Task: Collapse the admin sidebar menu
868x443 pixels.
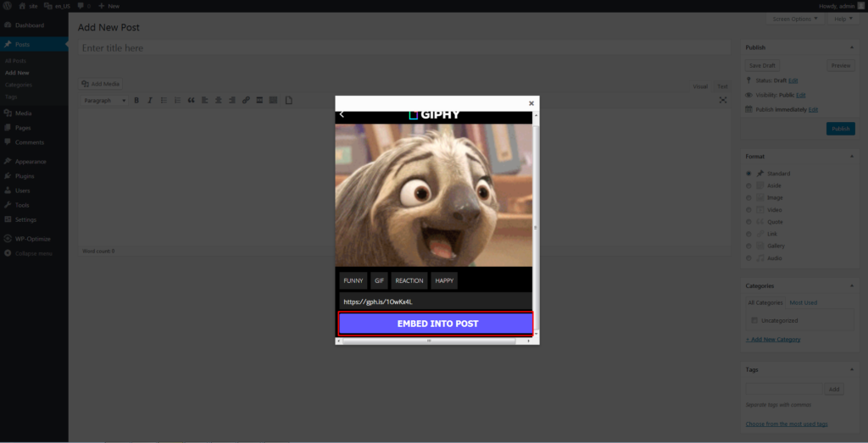Action: click(33, 253)
